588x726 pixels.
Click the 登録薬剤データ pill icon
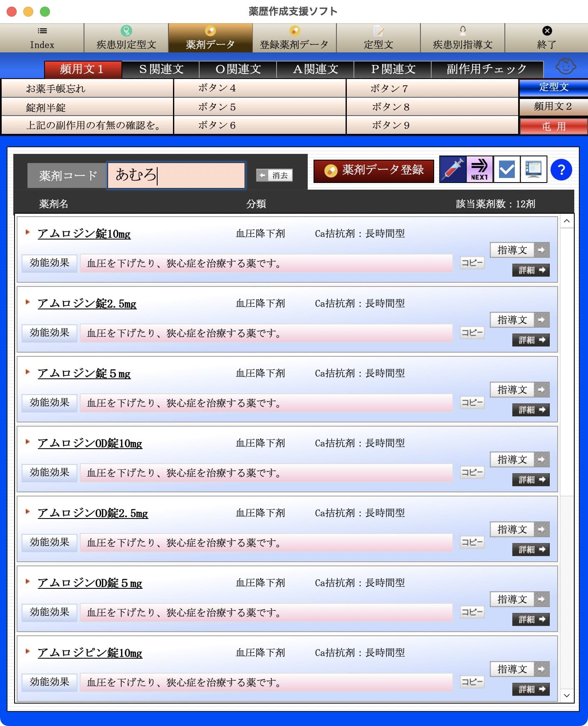click(294, 30)
